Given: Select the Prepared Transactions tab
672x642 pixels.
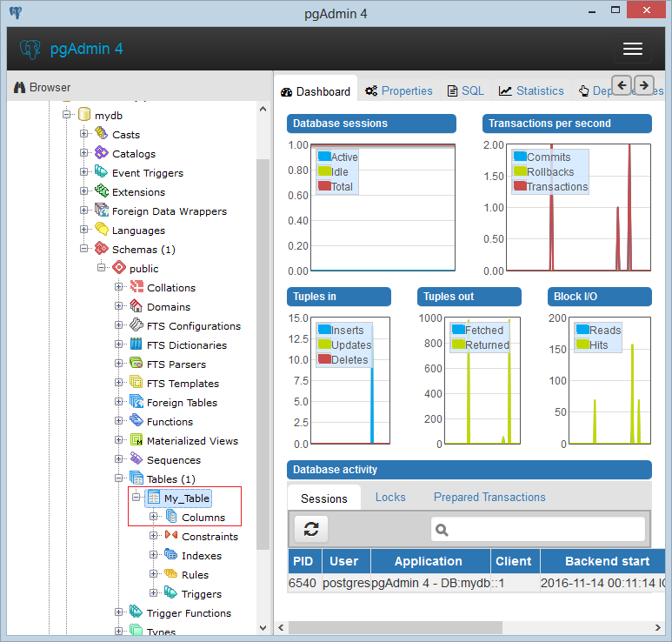Looking at the screenshot, I should click(x=489, y=498).
